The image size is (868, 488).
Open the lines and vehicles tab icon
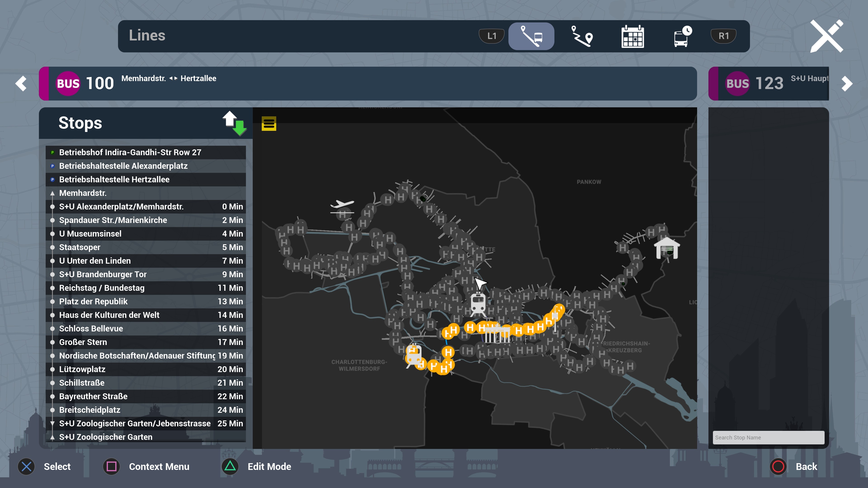coord(531,36)
